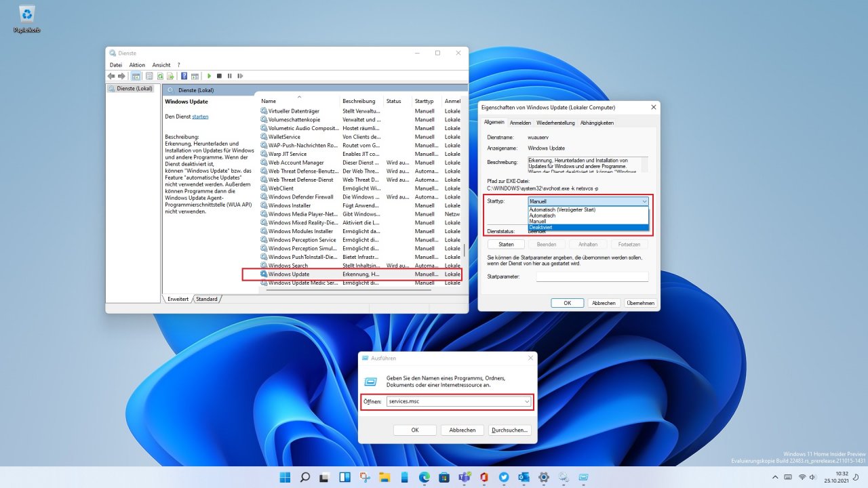Screen dimensions: 868x488
Task: Click the Startparameter input field
Action: [x=592, y=277]
